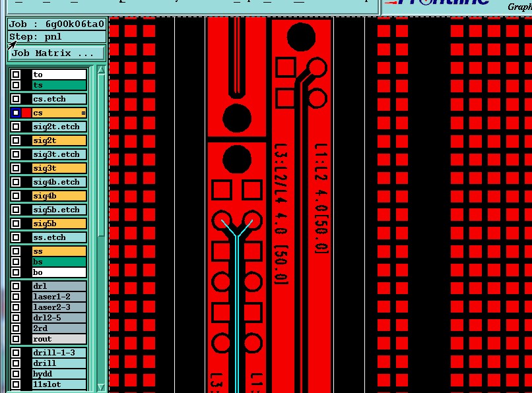Toggle the drill layer checkbox
The width and height of the screenshot is (532, 393).
(x=16, y=363)
